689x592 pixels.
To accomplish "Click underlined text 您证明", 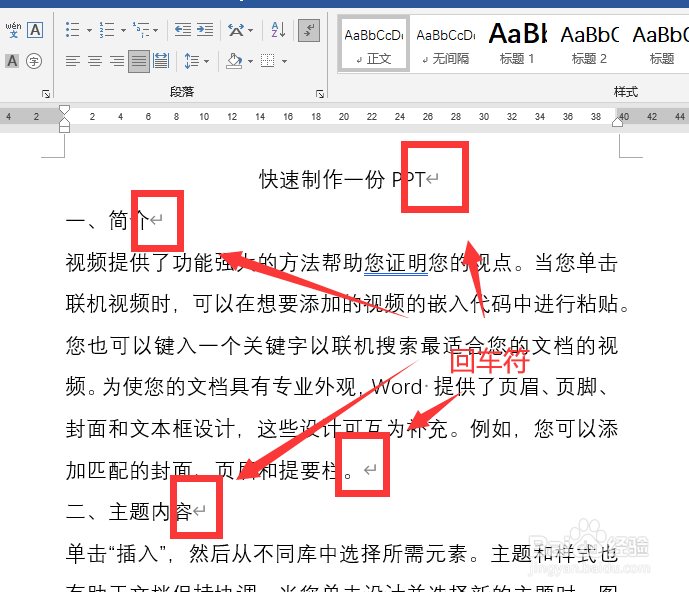I will point(396,263).
